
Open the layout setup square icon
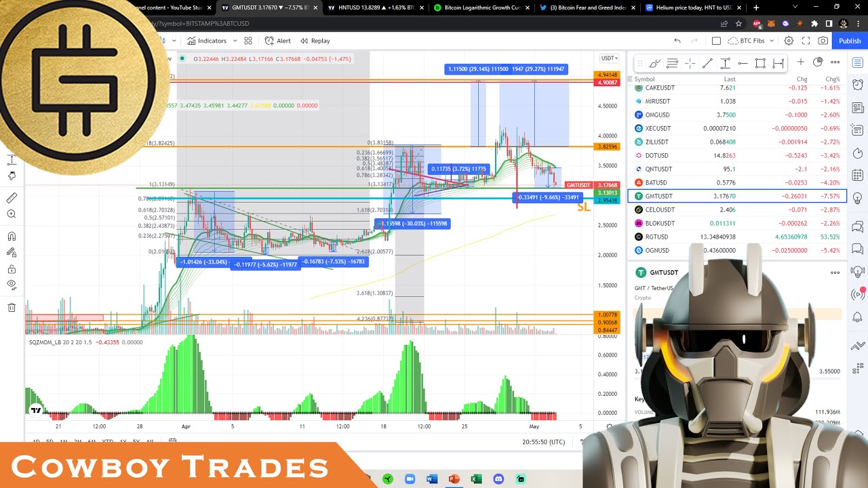click(x=716, y=41)
